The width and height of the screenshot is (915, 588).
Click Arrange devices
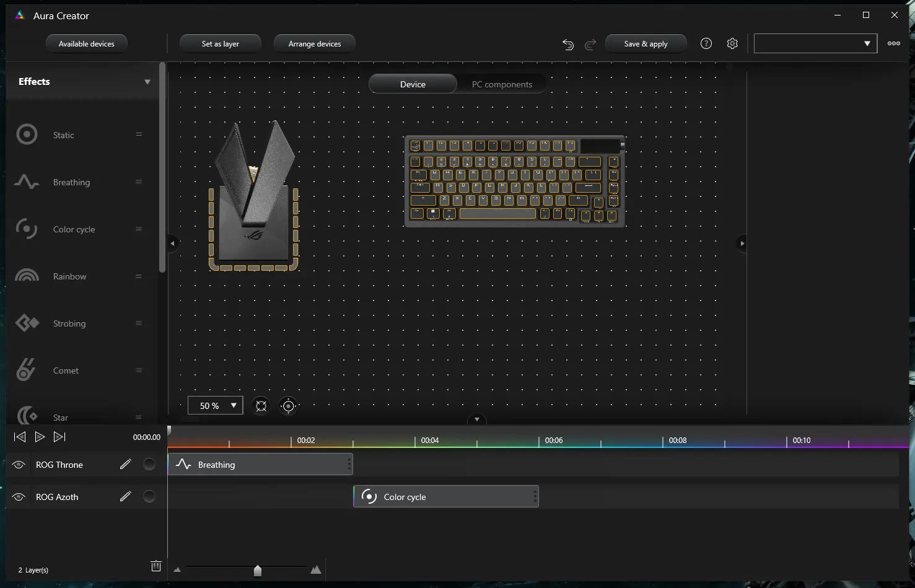click(x=315, y=44)
